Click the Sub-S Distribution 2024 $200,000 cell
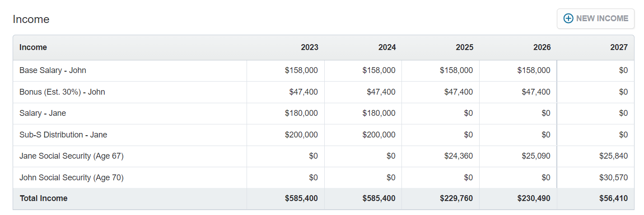The image size is (644, 215). coord(378,135)
